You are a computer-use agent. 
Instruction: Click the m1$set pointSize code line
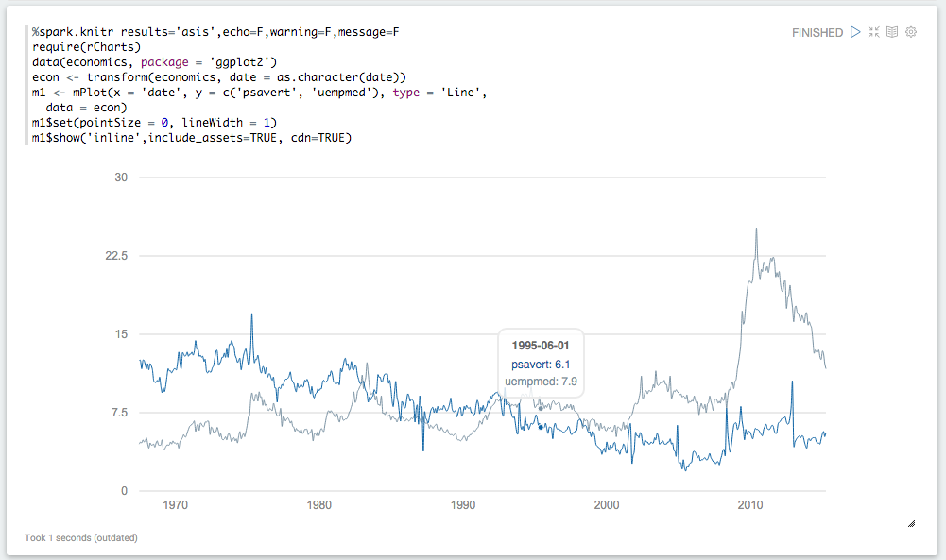tap(154, 123)
